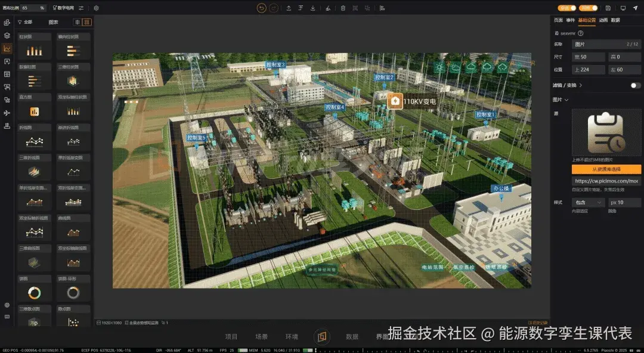The width and height of the screenshot is (644, 353).
Task: Click the 办公楼 label in scene
Action: point(501,188)
